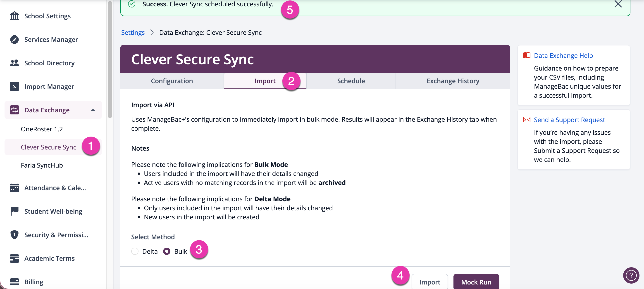Image resolution: width=644 pixels, height=289 pixels.
Task: Click the Services Manager compass icon
Action: click(x=14, y=40)
